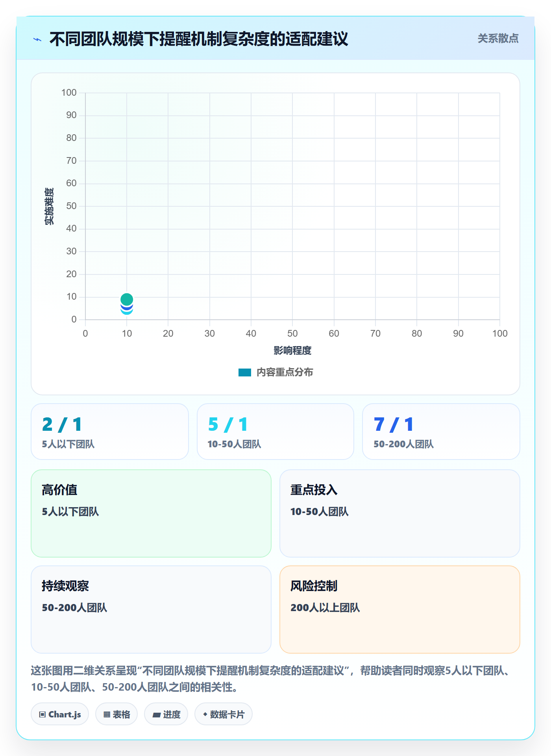Open the 重点投入 quadrant card
This screenshot has height=756, width=551.
coord(400,513)
